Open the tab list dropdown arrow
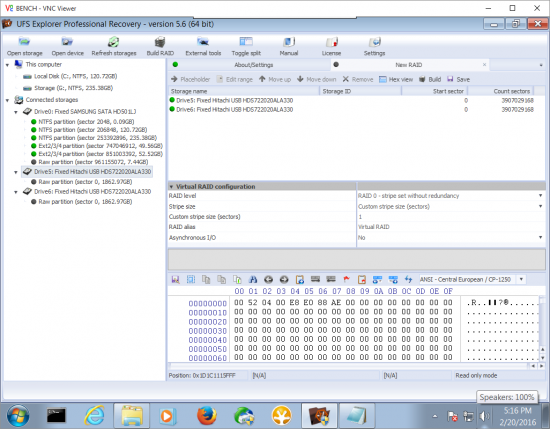Viewport: 550px width, 429px height. (x=541, y=65)
